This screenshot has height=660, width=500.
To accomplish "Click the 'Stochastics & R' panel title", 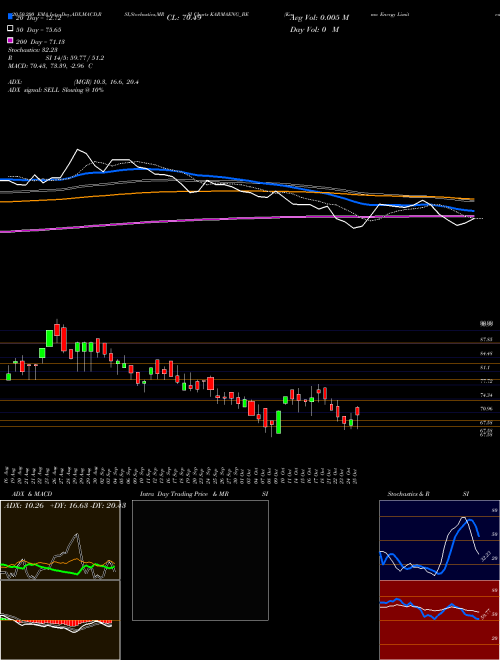I will tap(409, 494).
